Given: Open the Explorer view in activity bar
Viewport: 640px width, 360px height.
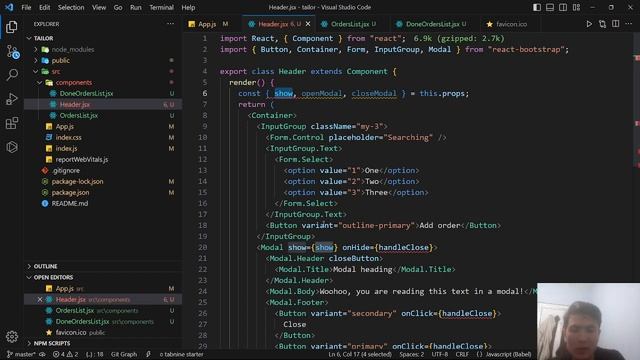Looking at the screenshot, I should (x=12, y=27).
